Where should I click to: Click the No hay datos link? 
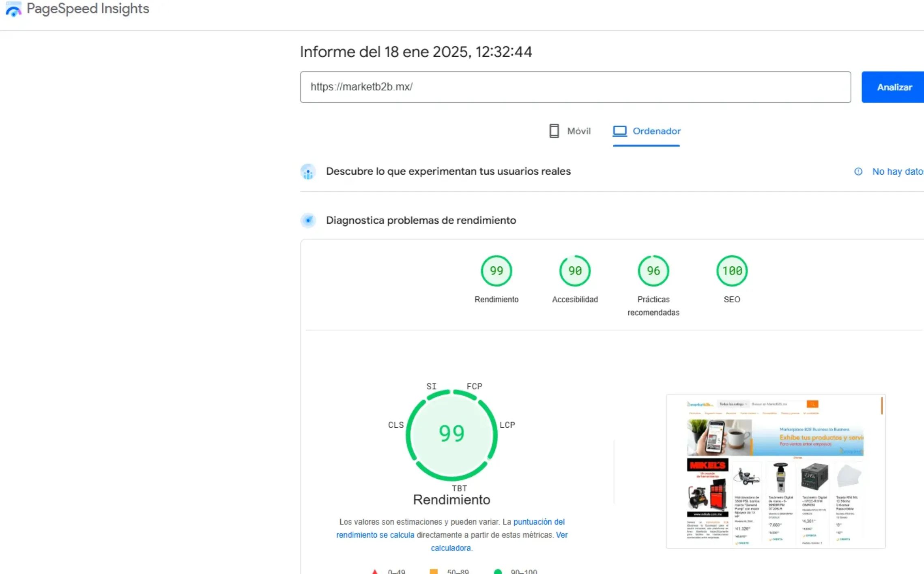pyautogui.click(x=897, y=171)
